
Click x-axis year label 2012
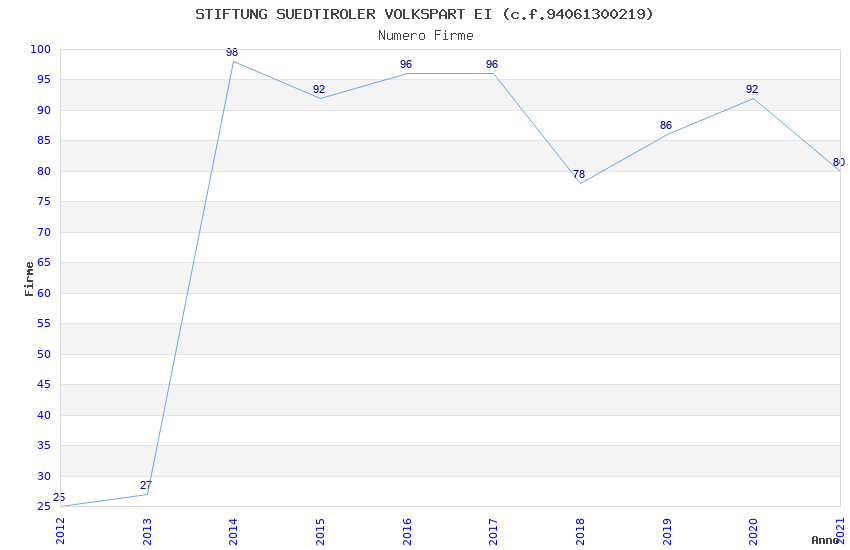(60, 531)
